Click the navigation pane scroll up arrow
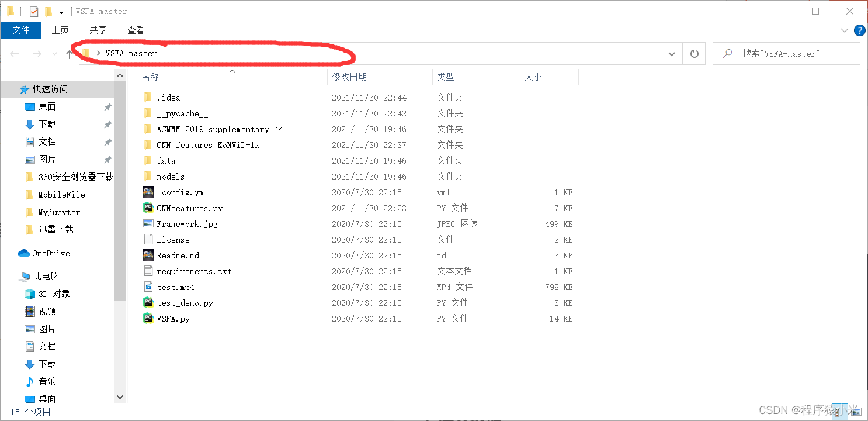The image size is (868, 421). [120, 75]
